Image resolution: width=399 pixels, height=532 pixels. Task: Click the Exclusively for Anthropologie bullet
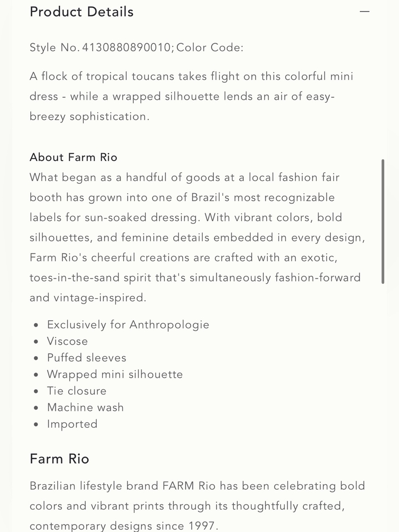[x=128, y=325]
